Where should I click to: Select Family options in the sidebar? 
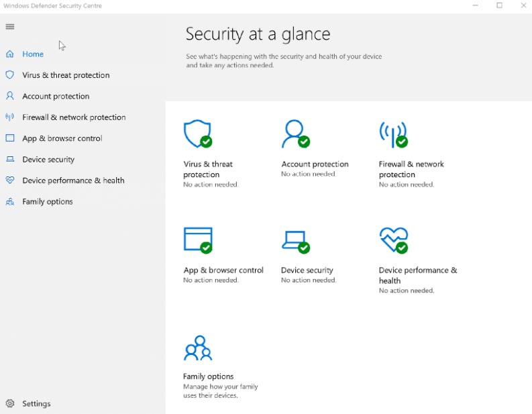coord(48,201)
